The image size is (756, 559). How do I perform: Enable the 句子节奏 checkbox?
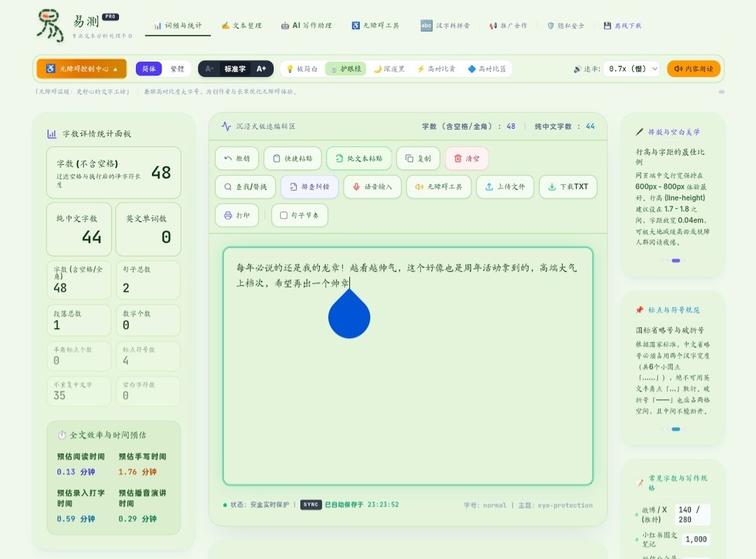[283, 215]
